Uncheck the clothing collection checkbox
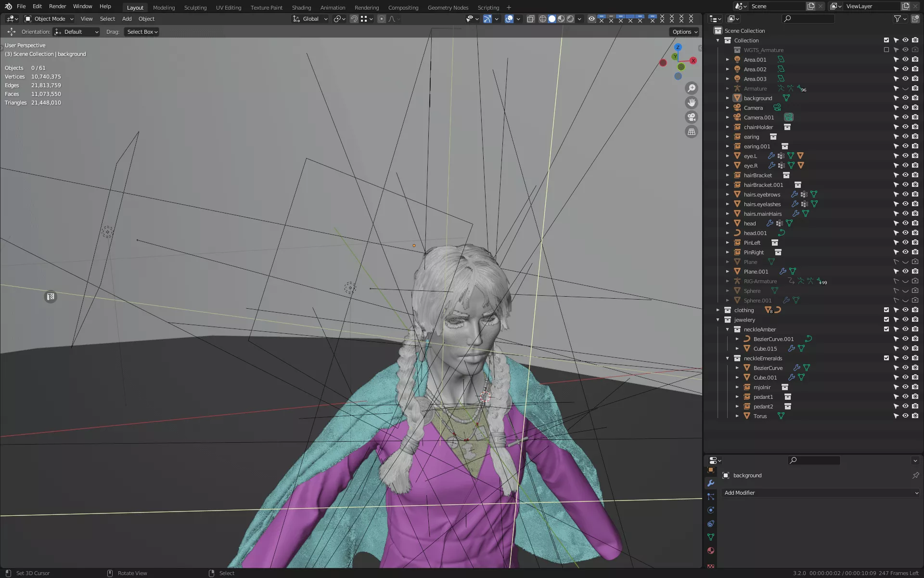The image size is (924, 578). (886, 310)
